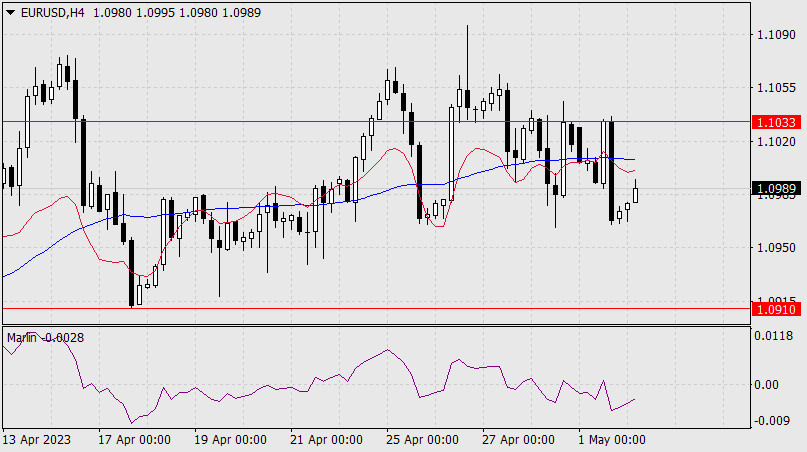Click the black 1.0989 current price tag
Viewport: 807px width, 452px height.
coord(777,188)
